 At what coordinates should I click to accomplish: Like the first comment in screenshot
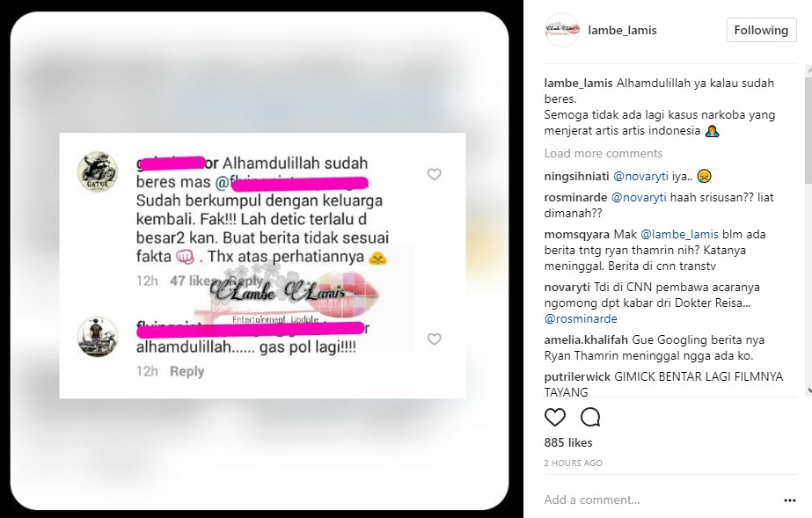(434, 174)
